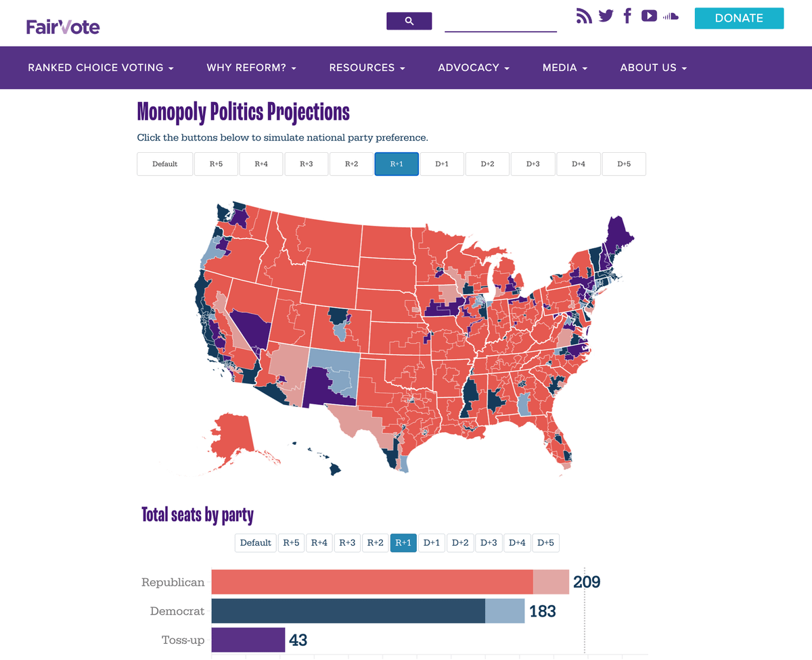
Task: Switch map projection to D+1
Action: (442, 164)
